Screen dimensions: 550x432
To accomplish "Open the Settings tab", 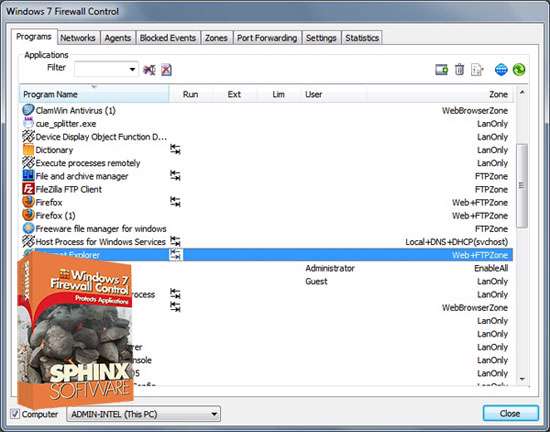I will [321, 38].
